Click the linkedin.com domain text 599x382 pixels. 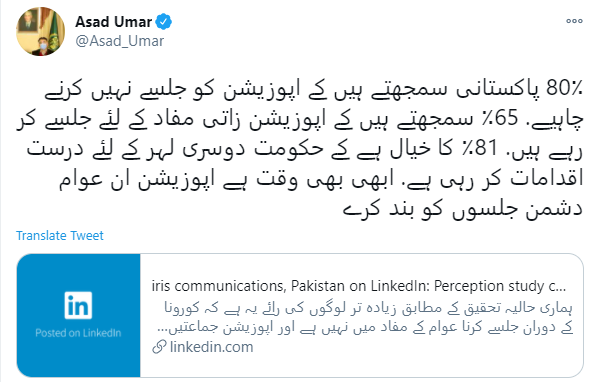(x=211, y=347)
